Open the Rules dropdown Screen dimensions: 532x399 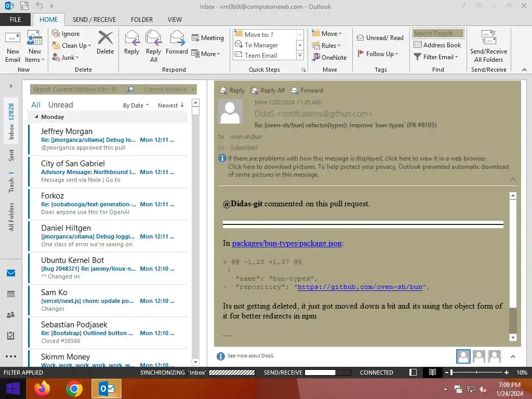click(326, 46)
